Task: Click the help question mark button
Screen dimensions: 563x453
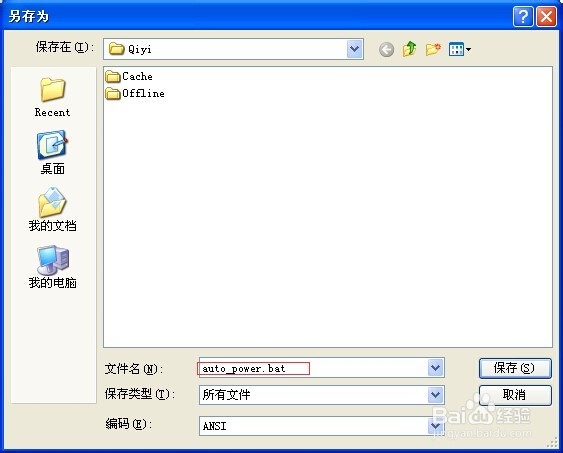Action: [x=523, y=16]
